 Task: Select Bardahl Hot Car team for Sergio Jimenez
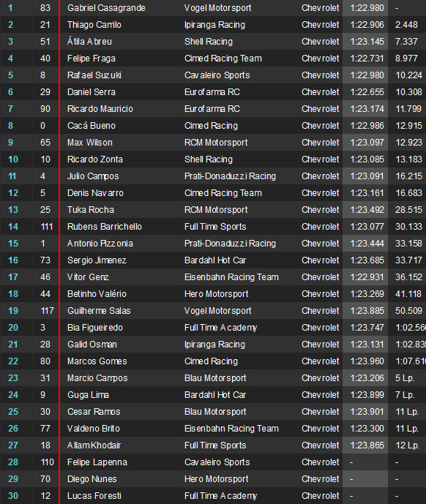click(215, 260)
